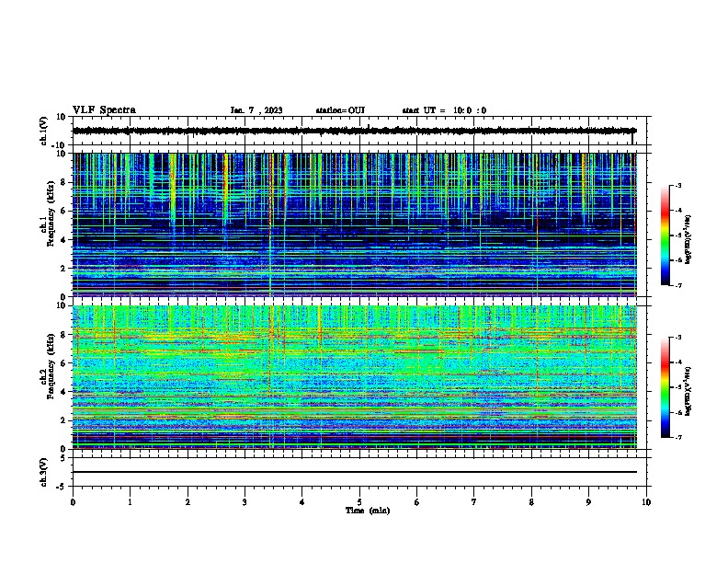728x563 pixels.
Task: Click the ch.1 voltage waveform trace panel
Action: pos(359,131)
